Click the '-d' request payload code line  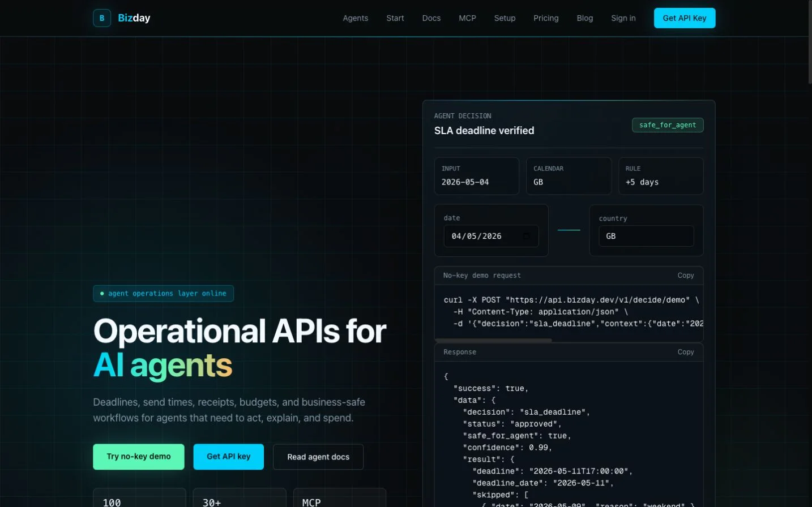click(578, 324)
